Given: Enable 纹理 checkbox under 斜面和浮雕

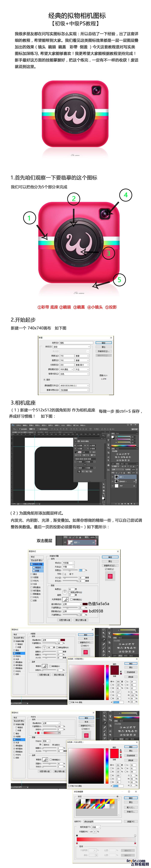Looking at the screenshot, I should (x=34, y=571).
